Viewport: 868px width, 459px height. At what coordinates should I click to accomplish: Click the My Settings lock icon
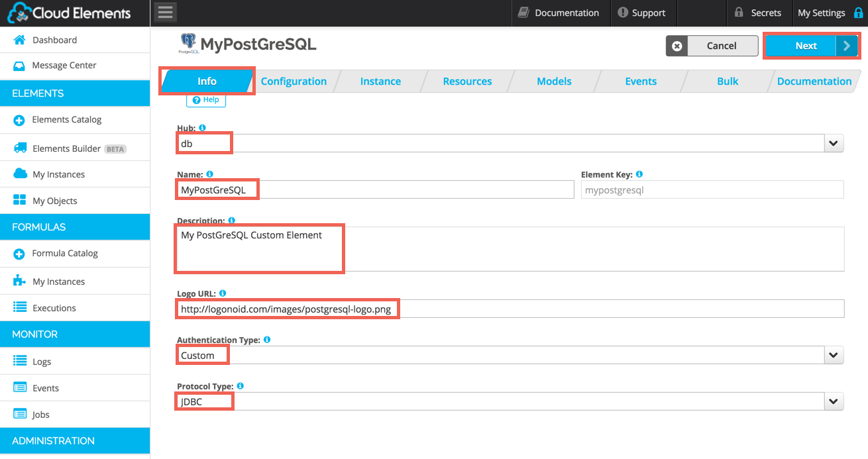pyautogui.click(x=859, y=13)
